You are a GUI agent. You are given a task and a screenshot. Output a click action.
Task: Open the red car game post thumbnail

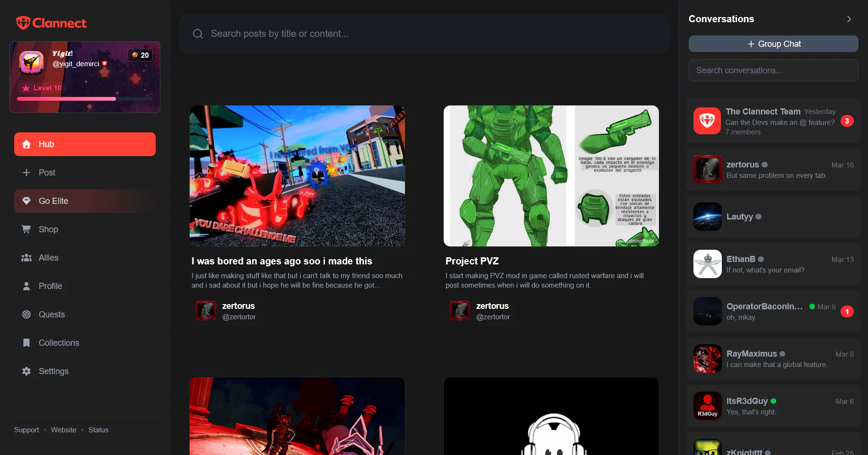[297, 176]
